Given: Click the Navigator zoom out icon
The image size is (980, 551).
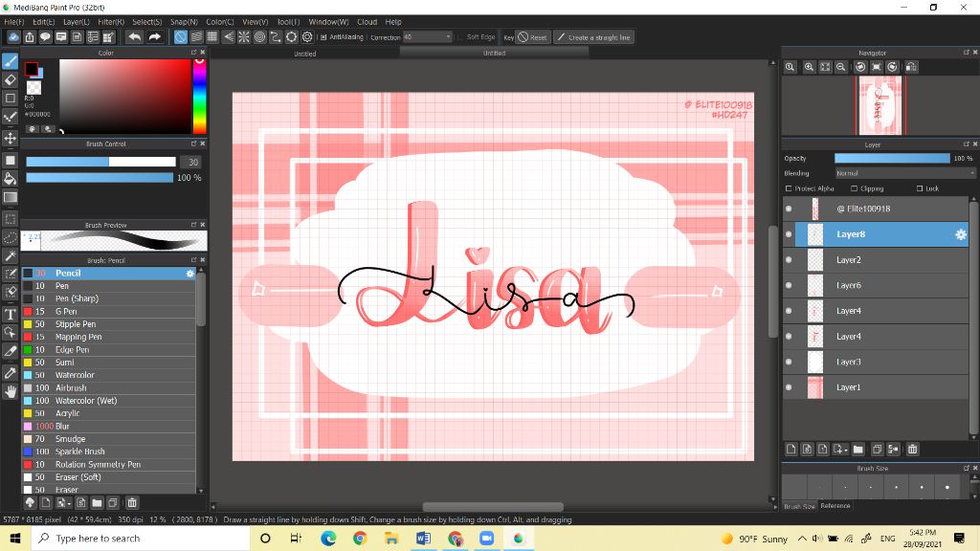Looking at the screenshot, I should tap(841, 67).
